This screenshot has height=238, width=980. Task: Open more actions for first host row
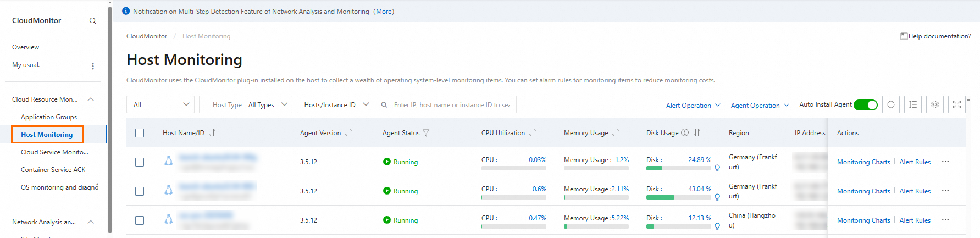[945, 162]
